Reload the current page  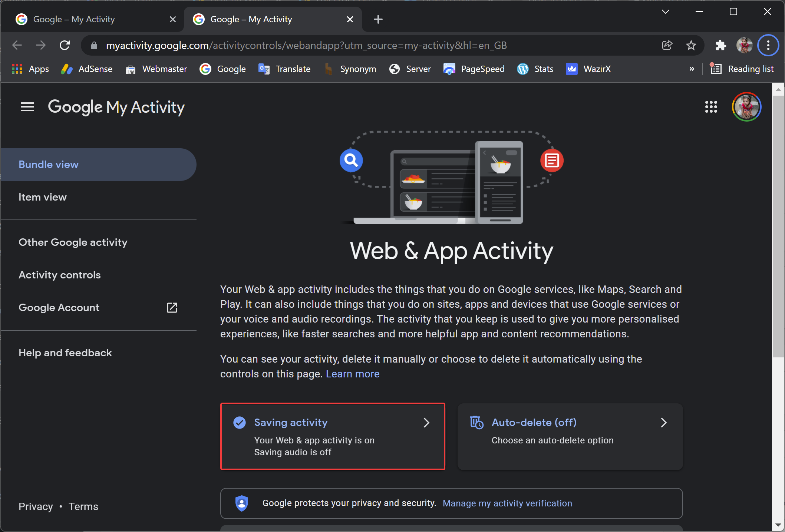(65, 45)
